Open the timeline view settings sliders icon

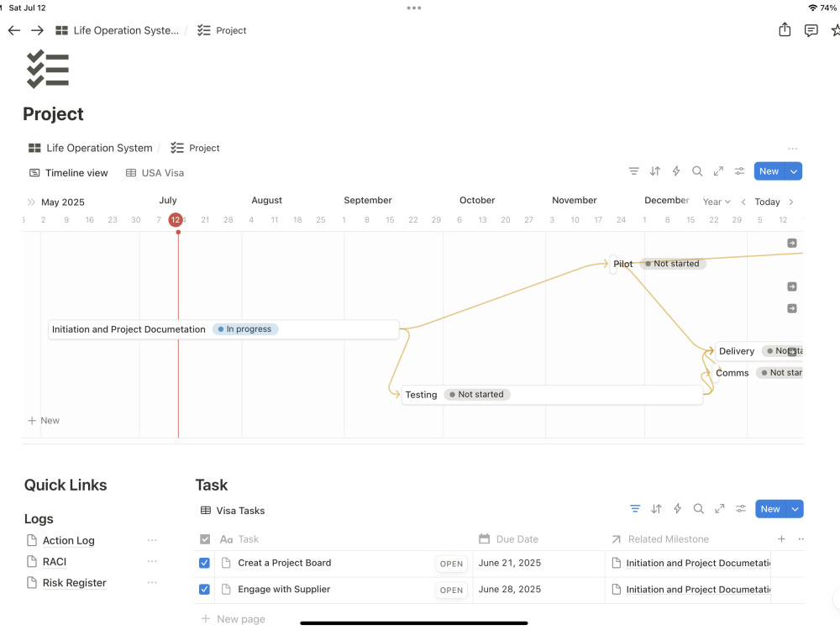[x=739, y=171]
